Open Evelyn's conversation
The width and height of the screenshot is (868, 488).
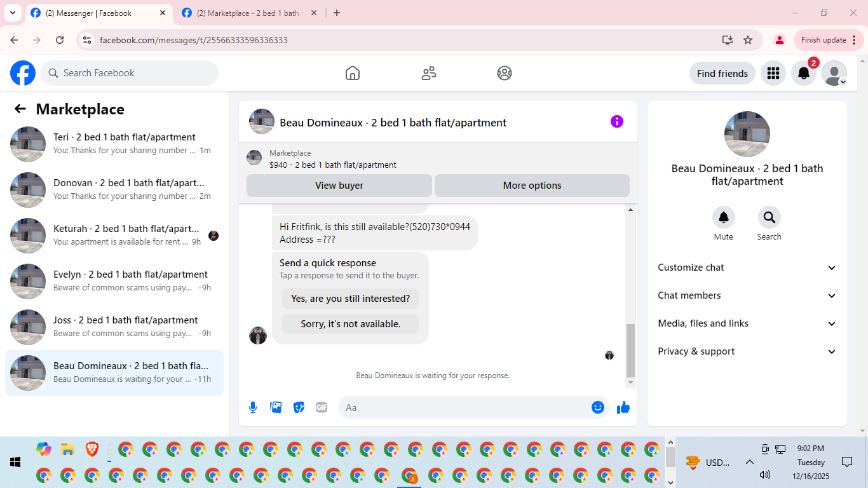(x=114, y=281)
